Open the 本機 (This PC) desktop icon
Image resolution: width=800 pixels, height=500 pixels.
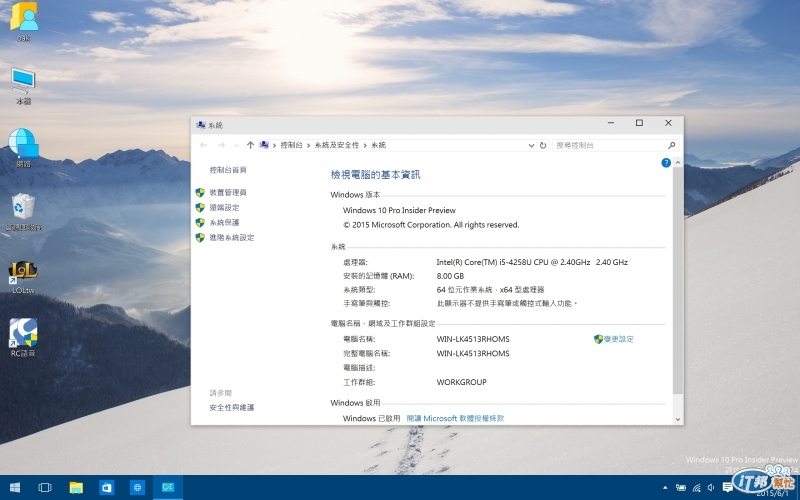pos(23,86)
